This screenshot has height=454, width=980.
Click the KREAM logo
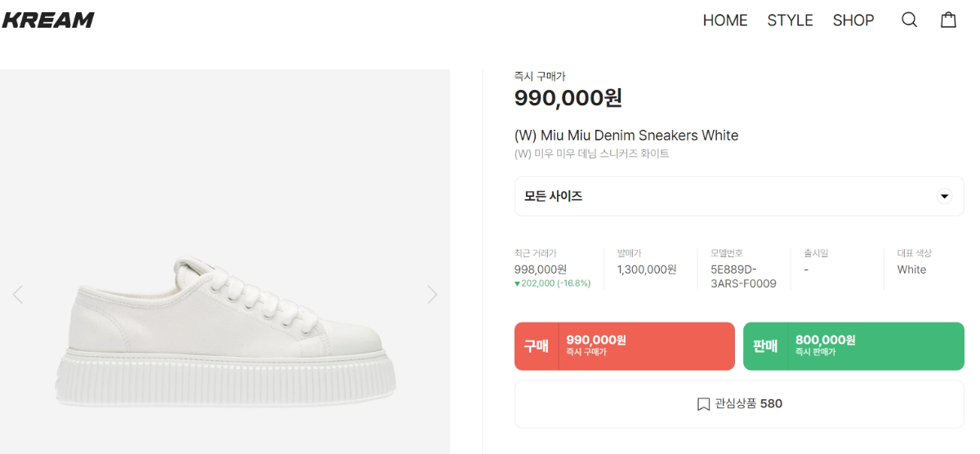[x=48, y=20]
